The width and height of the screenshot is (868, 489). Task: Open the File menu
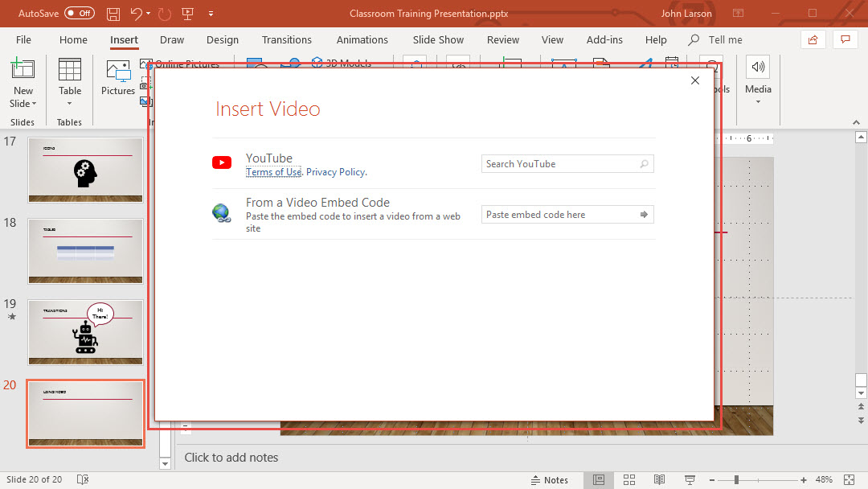pos(23,39)
